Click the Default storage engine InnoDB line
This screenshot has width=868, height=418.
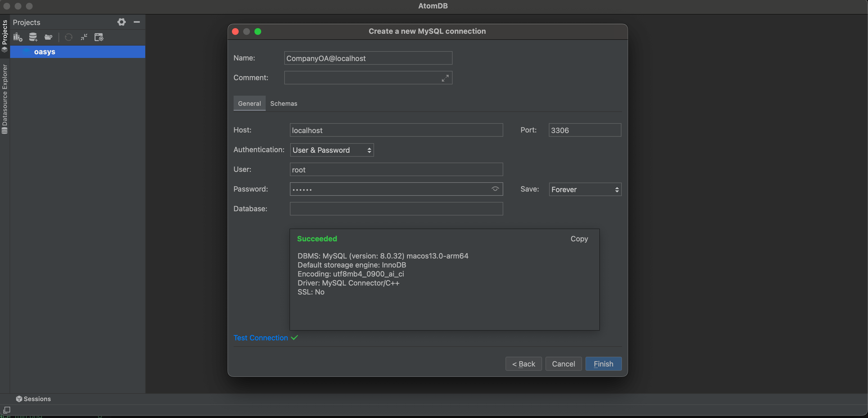352,265
